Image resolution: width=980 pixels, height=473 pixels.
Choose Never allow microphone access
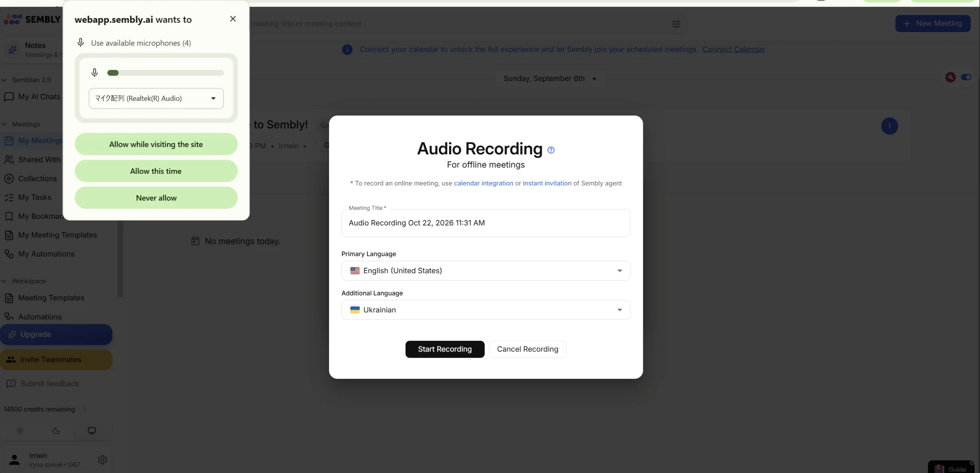tap(156, 198)
